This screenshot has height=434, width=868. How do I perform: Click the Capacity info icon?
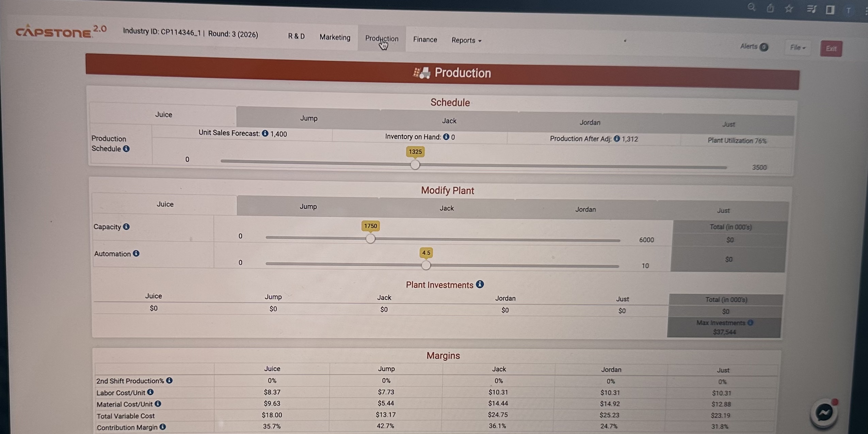[x=126, y=227]
